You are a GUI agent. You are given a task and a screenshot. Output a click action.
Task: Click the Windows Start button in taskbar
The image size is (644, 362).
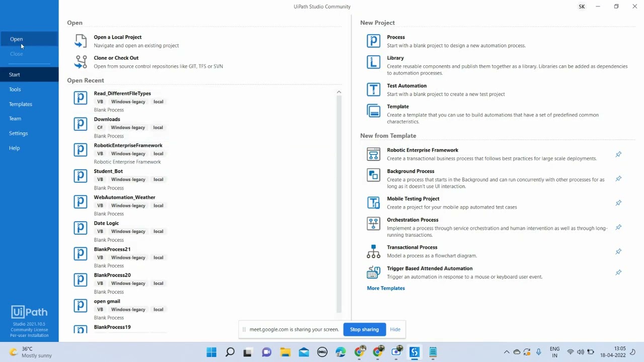click(211, 352)
